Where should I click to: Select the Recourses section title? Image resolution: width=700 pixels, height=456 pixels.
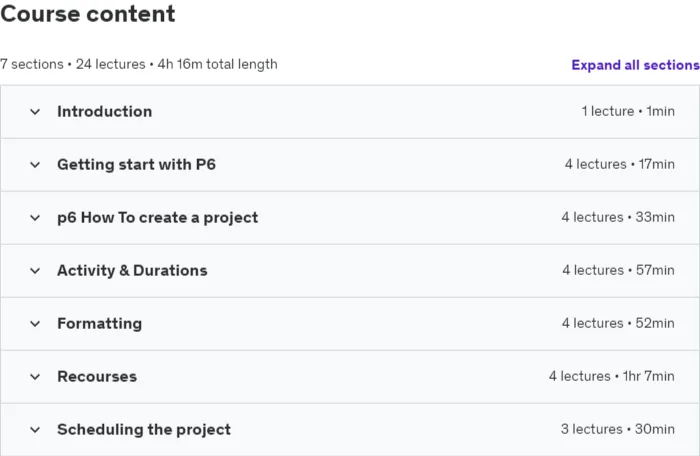point(97,377)
